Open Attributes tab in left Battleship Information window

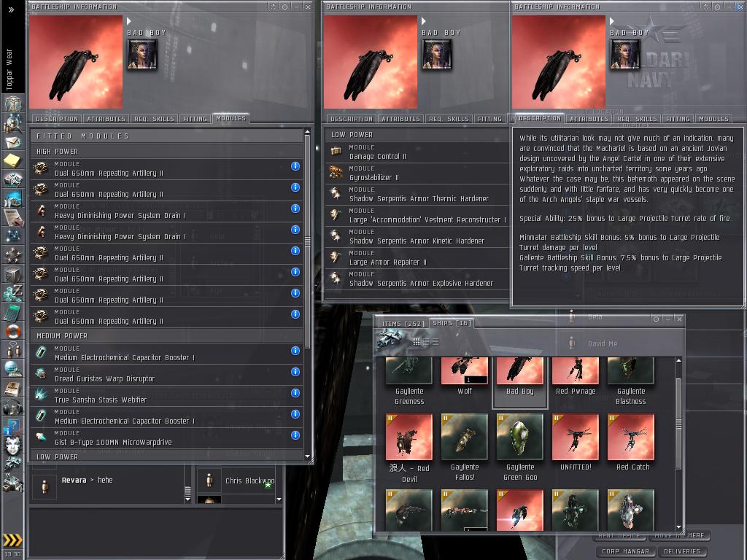tap(107, 119)
